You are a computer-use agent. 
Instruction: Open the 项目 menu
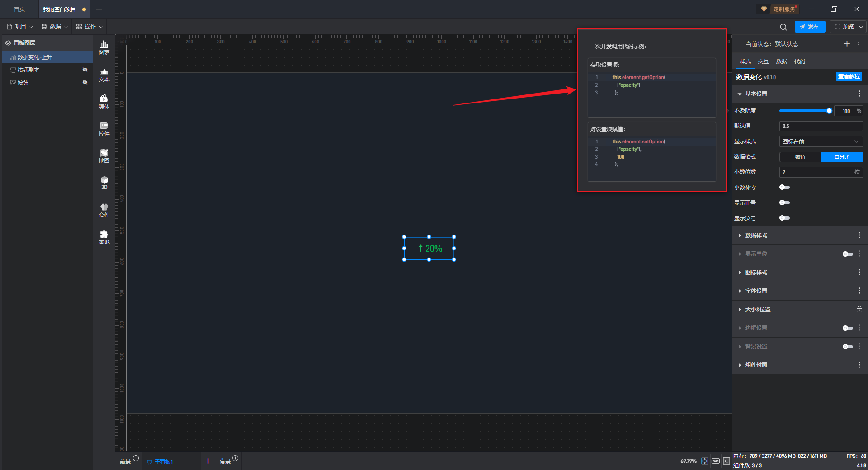(20, 27)
